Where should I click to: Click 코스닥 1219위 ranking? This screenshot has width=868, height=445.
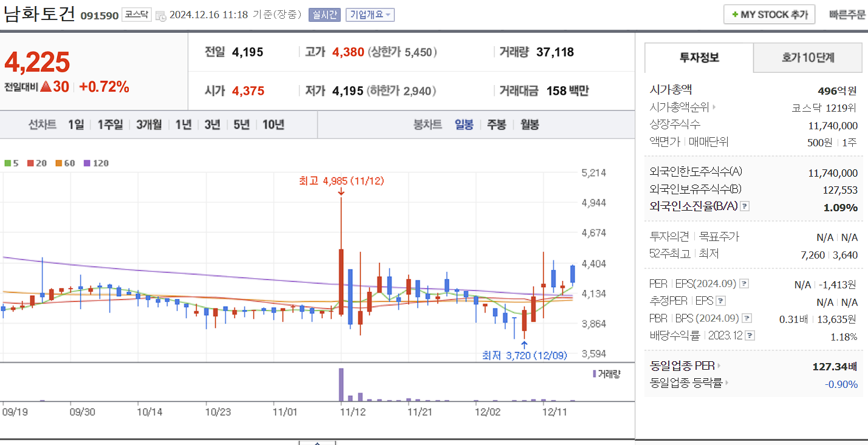coord(824,108)
